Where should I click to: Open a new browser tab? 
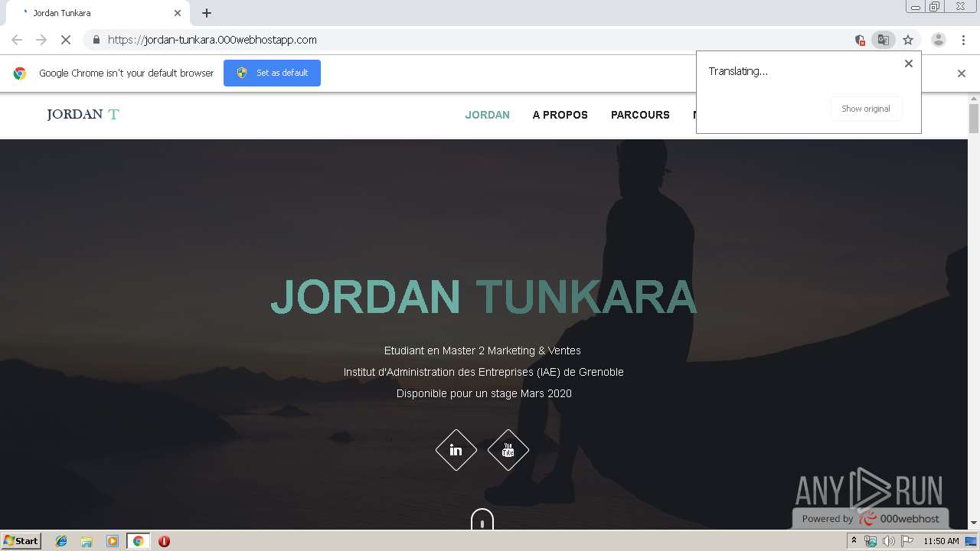coord(207,13)
